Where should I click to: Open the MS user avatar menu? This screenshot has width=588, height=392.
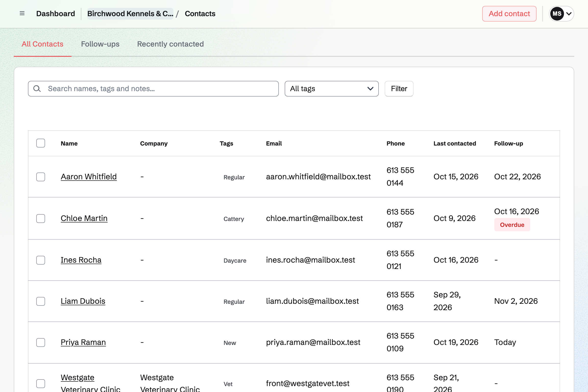point(557,13)
